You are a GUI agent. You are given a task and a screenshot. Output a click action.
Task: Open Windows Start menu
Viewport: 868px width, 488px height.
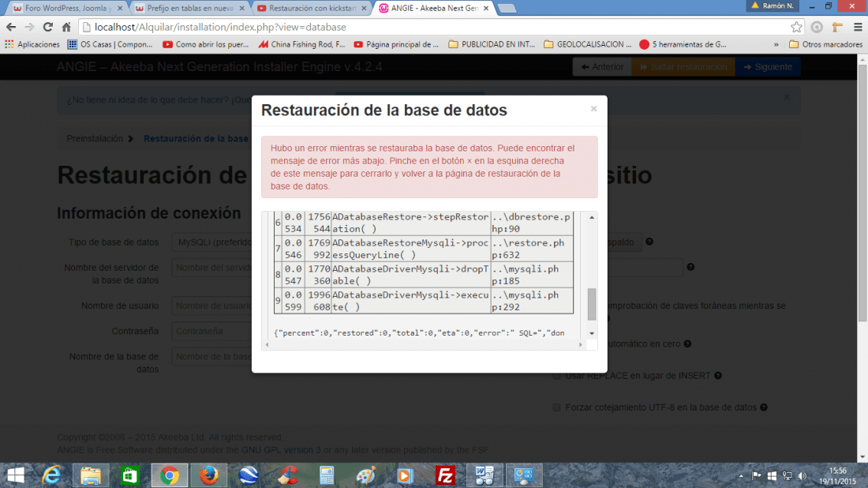coord(16,475)
